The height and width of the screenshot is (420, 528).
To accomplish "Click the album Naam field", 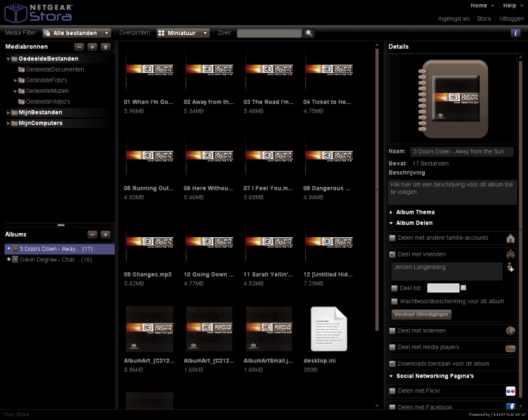I will [x=462, y=151].
